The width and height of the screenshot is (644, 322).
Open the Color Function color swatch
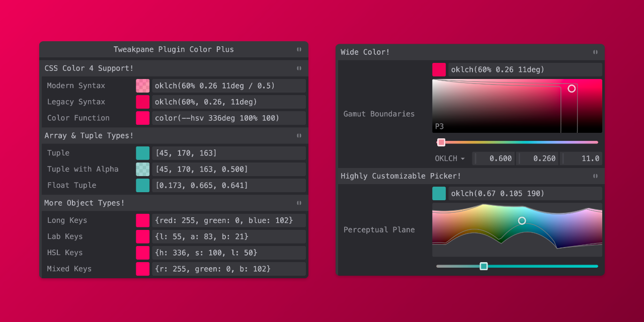[142, 118]
